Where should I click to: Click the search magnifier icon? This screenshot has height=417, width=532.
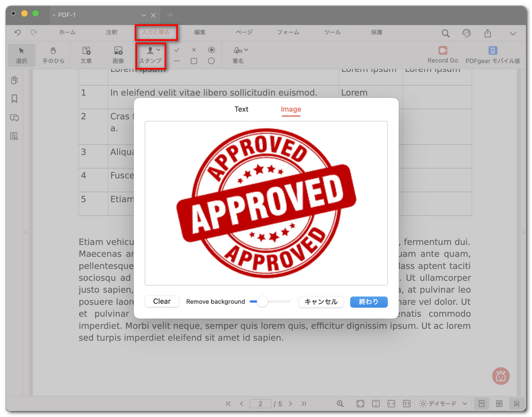[x=445, y=33]
